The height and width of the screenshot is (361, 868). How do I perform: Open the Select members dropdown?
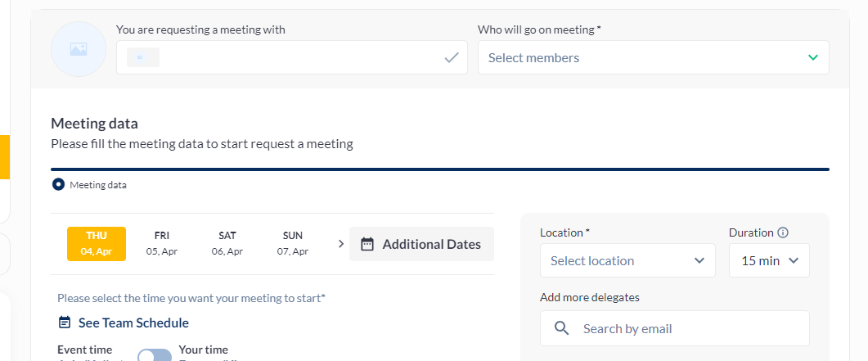[x=653, y=57]
